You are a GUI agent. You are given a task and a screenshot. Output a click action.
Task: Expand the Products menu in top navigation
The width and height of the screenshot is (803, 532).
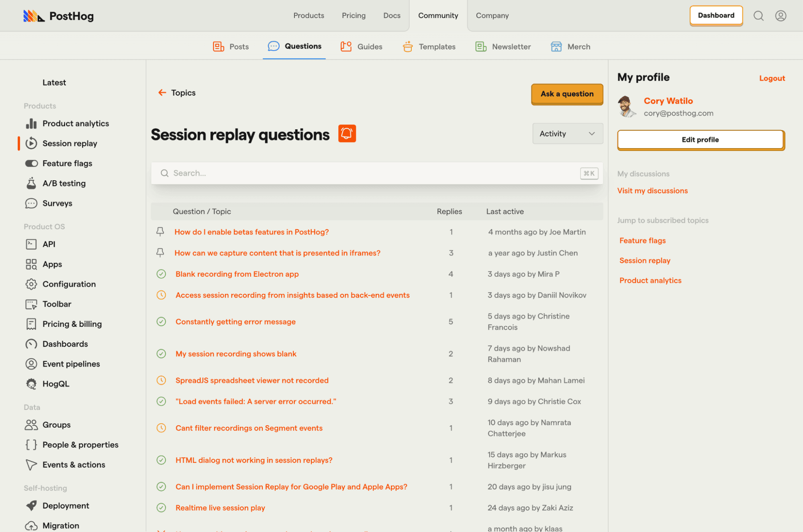click(x=309, y=15)
